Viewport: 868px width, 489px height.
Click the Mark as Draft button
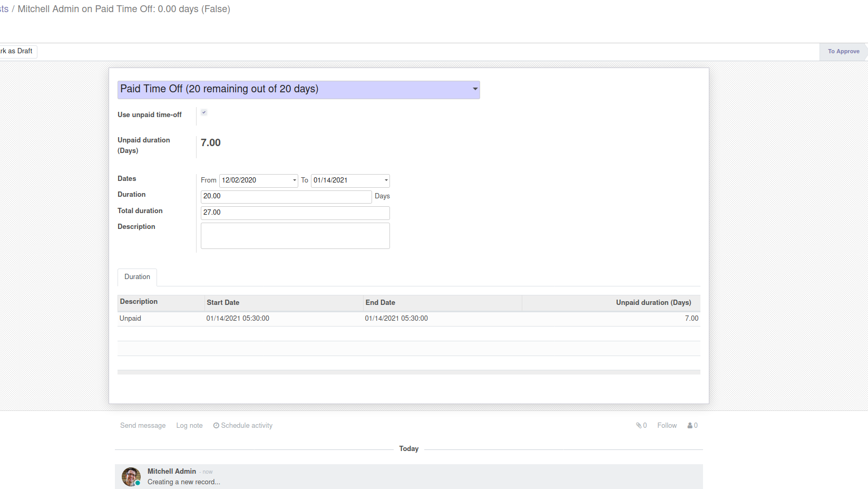17,51
